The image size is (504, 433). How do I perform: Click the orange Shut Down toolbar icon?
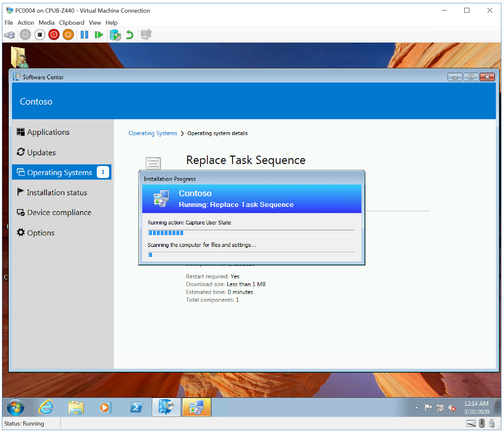68,34
